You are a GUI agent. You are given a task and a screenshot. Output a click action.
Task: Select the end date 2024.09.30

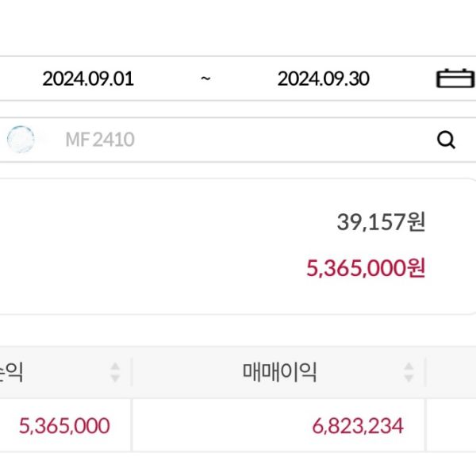323,79
